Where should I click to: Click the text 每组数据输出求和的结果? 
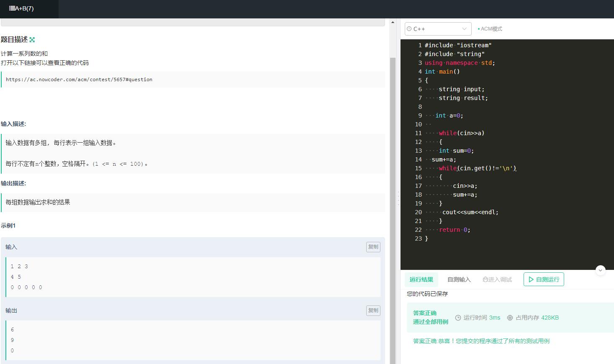[38, 202]
